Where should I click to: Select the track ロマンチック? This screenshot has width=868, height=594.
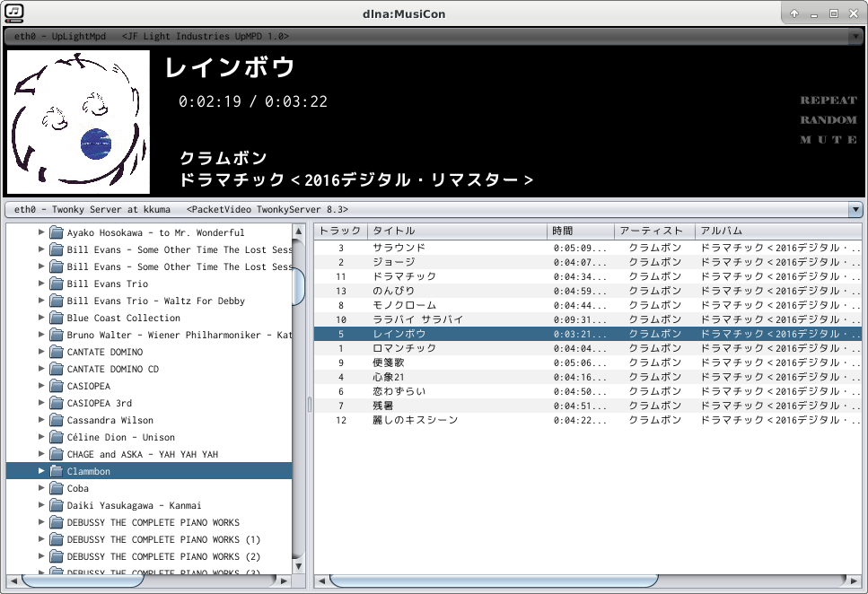(404, 348)
